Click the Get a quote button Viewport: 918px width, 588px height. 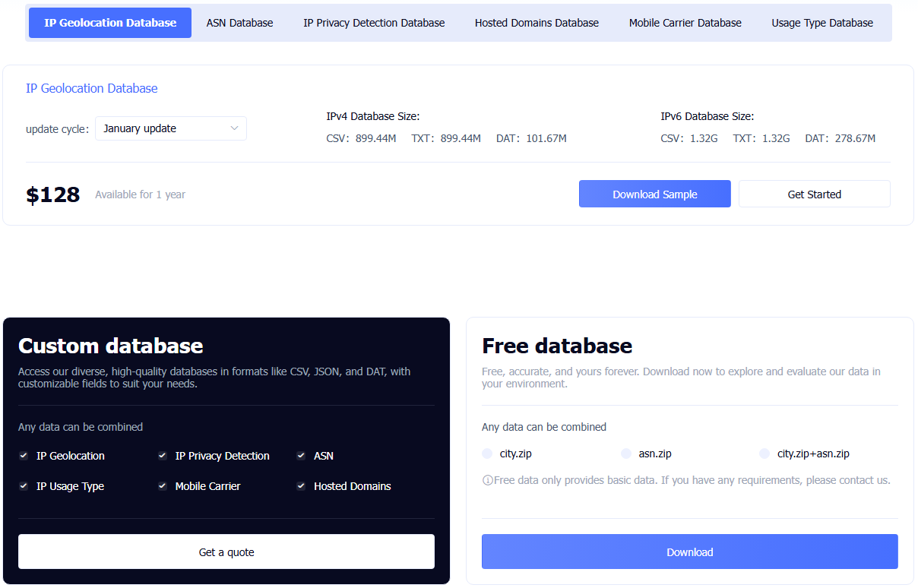click(x=226, y=552)
